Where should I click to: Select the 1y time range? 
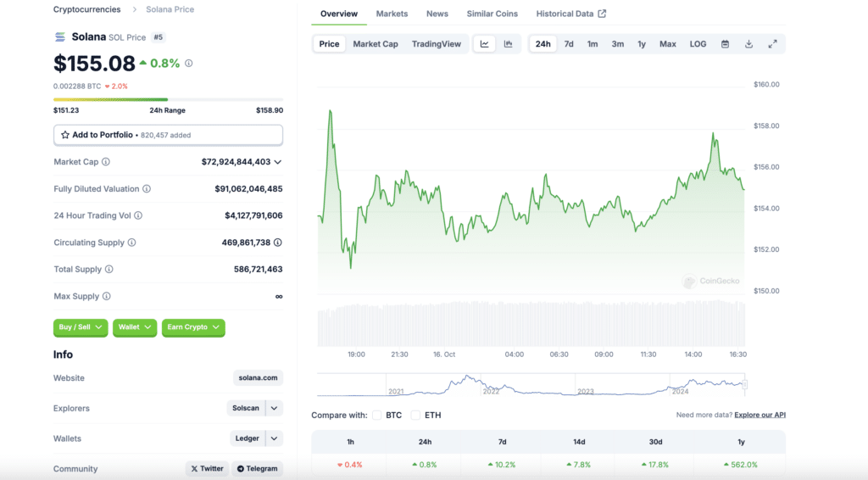[642, 44]
